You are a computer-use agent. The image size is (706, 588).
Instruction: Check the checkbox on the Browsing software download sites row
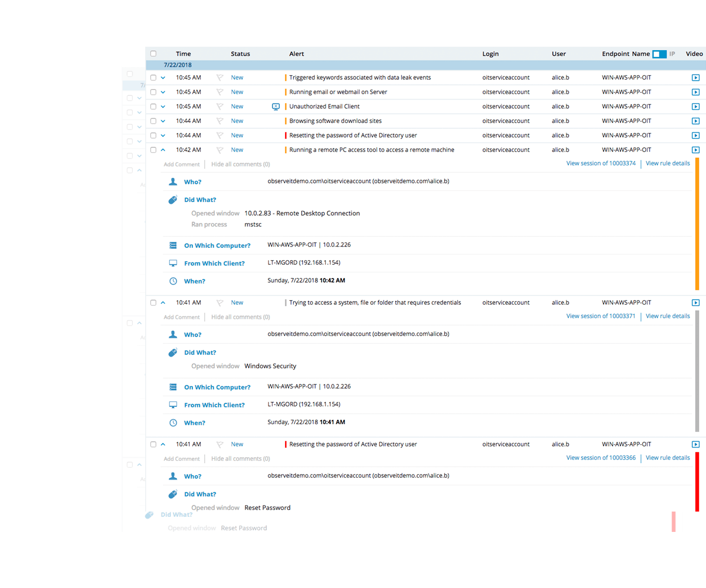click(153, 121)
